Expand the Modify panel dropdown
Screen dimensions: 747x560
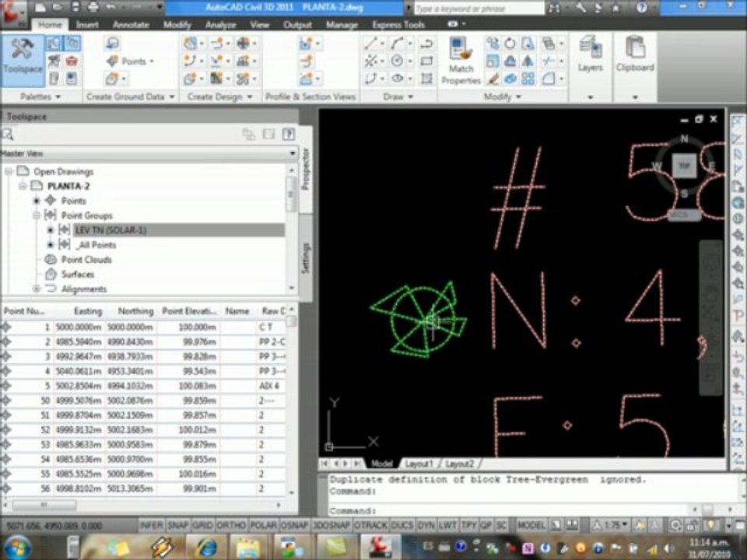(x=519, y=96)
